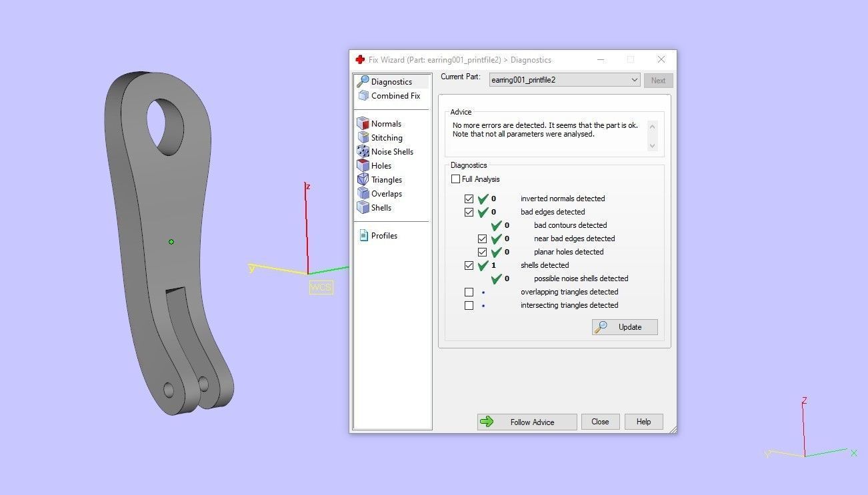The image size is (868, 495).
Task: Click green check beside bad contours detected
Action: 497,225
